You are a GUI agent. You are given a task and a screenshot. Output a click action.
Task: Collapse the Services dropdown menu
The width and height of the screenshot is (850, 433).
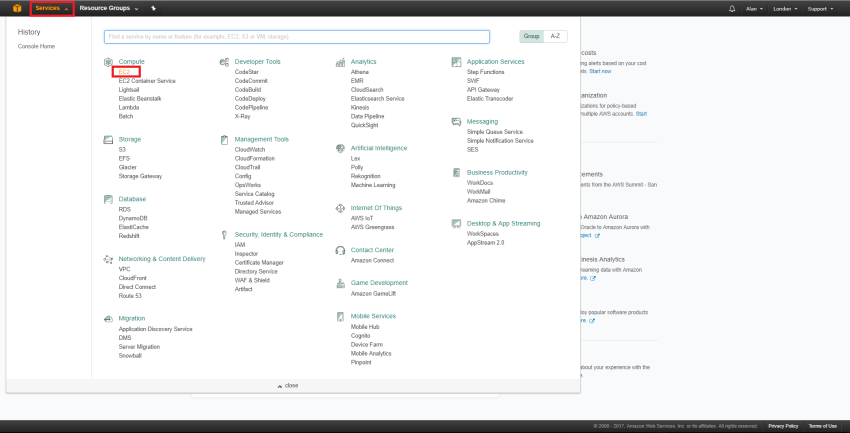(x=51, y=9)
